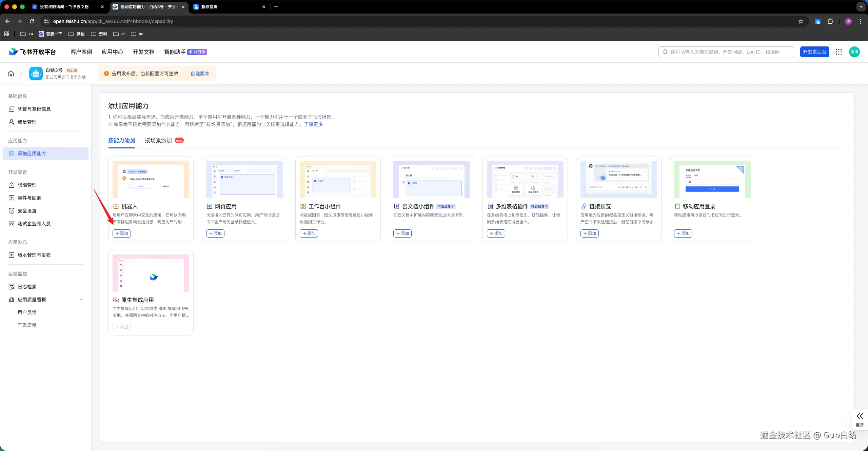Switch to the 按场景添加 tab

[x=158, y=141]
